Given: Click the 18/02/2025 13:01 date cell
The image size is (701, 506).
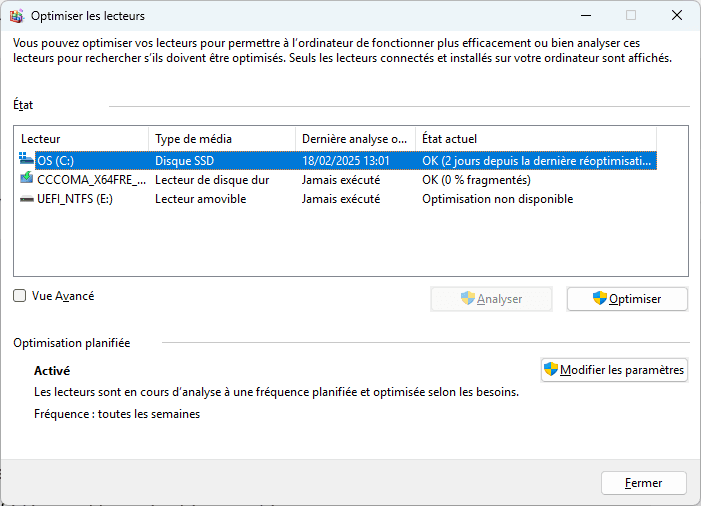Looking at the screenshot, I should (x=346, y=161).
